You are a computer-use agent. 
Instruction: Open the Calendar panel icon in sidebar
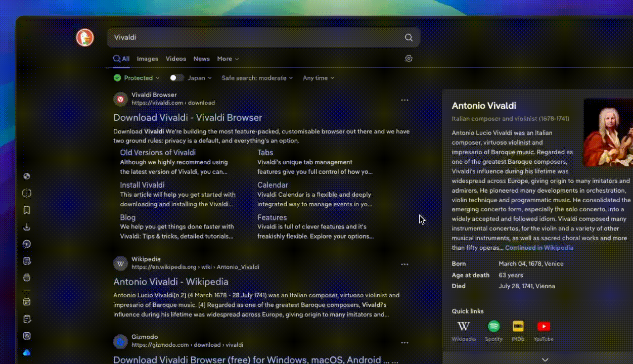(x=27, y=302)
